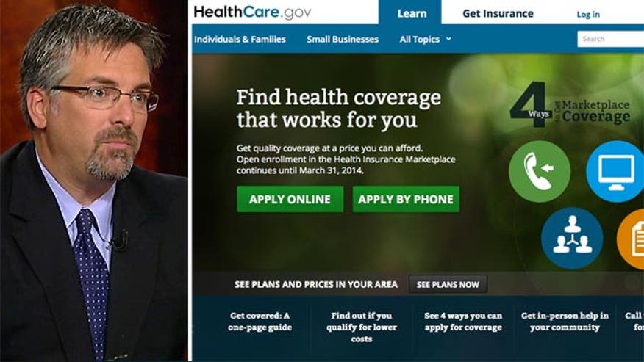644x362 pixels.
Task: Click the HealthCare.gov logo
Action: (252, 12)
